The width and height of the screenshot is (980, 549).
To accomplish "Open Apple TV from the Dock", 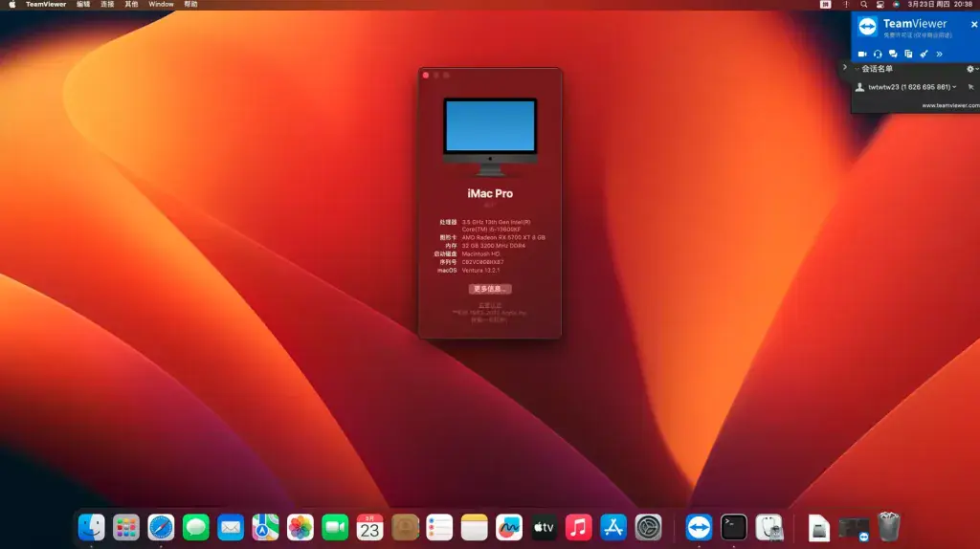I will tap(544, 527).
